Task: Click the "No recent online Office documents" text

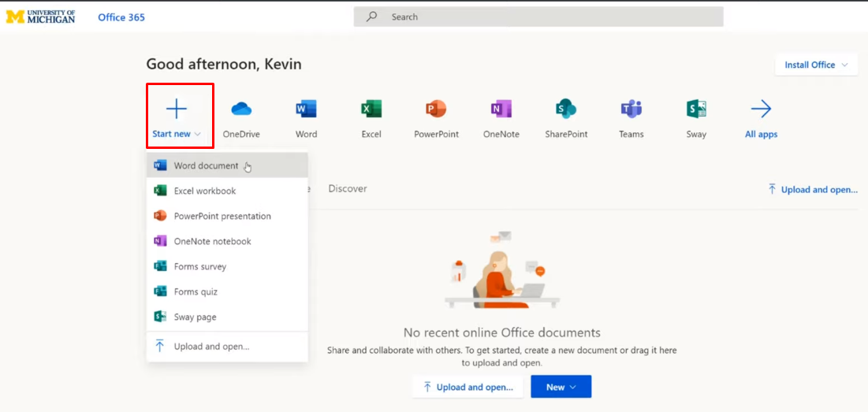Action: 501,332
